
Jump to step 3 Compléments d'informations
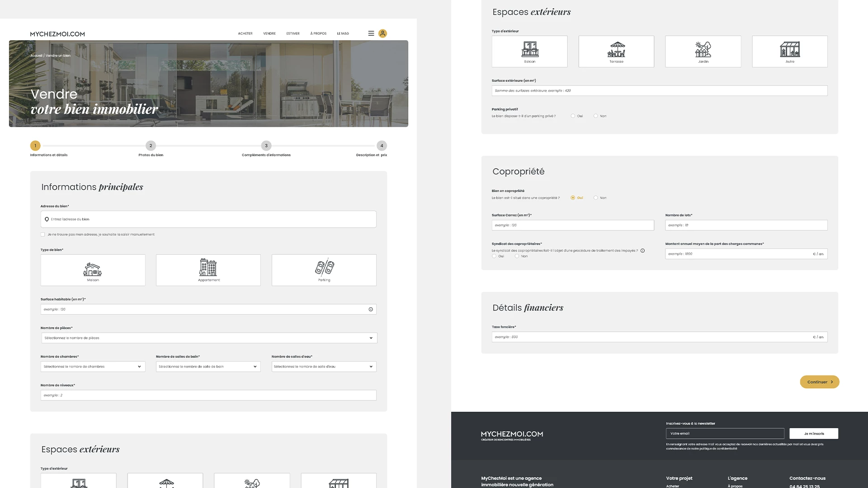point(266,145)
